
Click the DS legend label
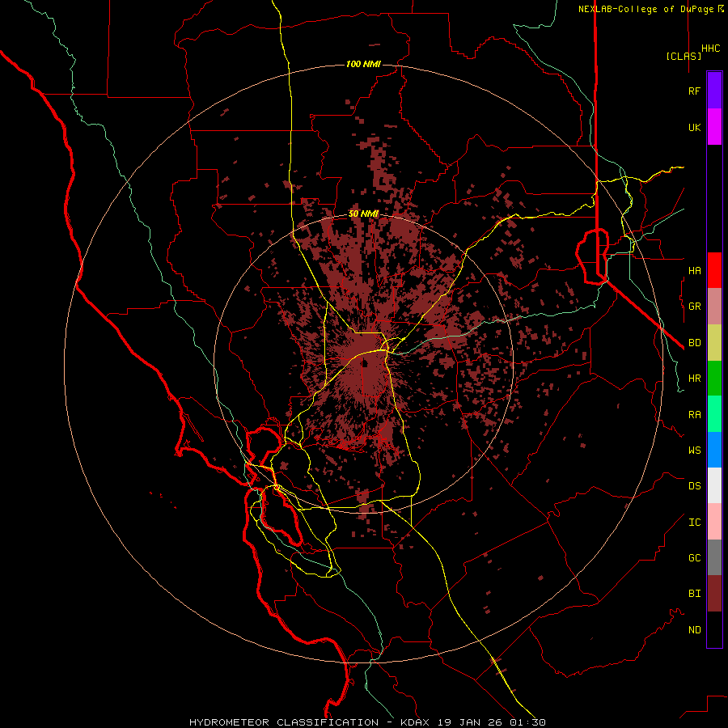click(694, 485)
